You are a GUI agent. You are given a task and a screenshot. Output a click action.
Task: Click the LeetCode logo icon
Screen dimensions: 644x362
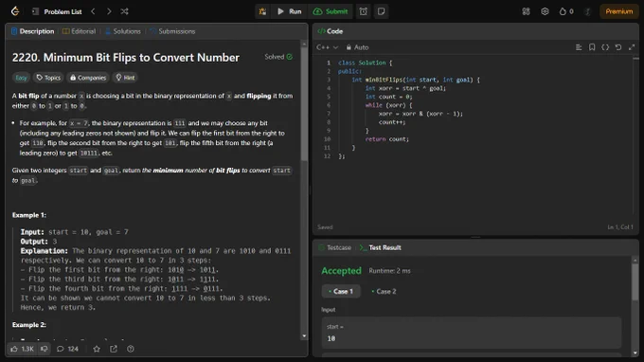point(15,11)
